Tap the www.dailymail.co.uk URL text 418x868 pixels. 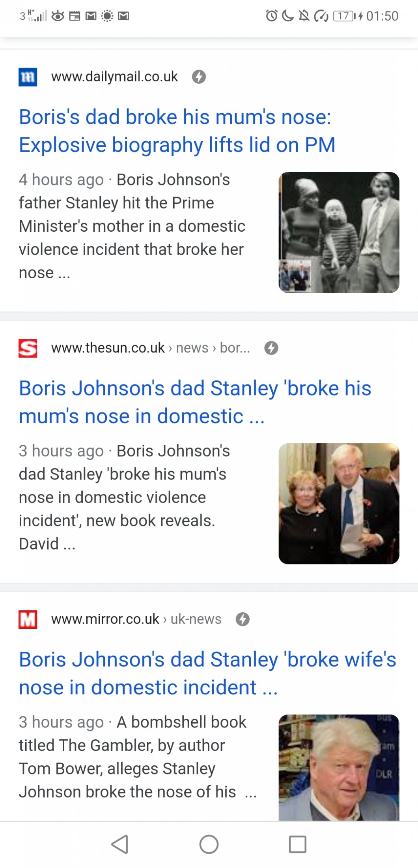pos(114,77)
